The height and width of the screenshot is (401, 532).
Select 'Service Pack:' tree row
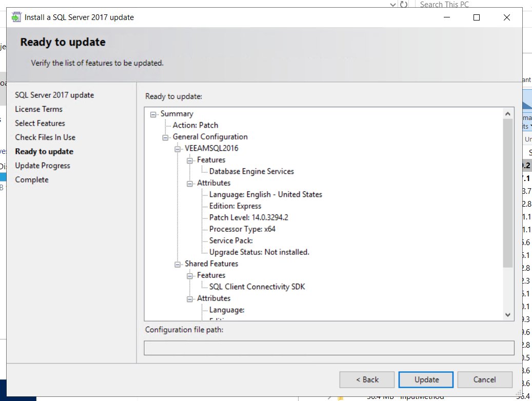[231, 240]
